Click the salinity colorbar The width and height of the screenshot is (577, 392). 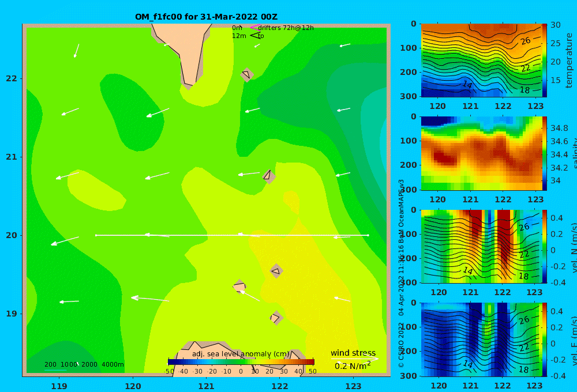(544, 153)
